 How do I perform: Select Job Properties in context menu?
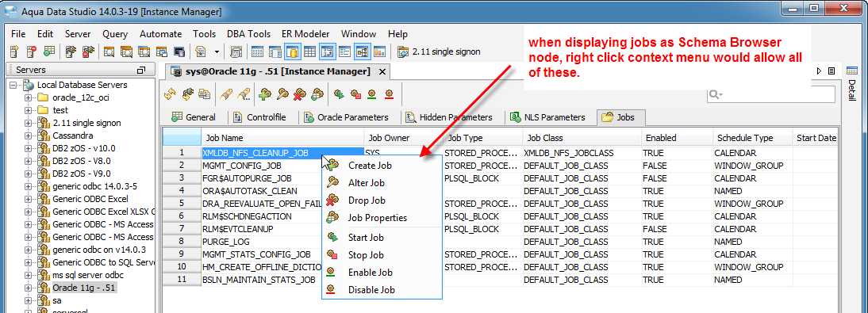point(382,218)
